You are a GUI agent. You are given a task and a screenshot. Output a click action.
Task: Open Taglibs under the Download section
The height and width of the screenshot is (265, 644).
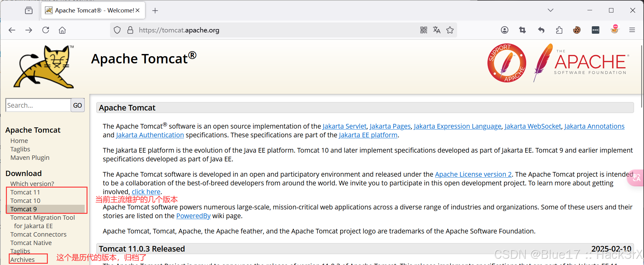click(x=20, y=251)
